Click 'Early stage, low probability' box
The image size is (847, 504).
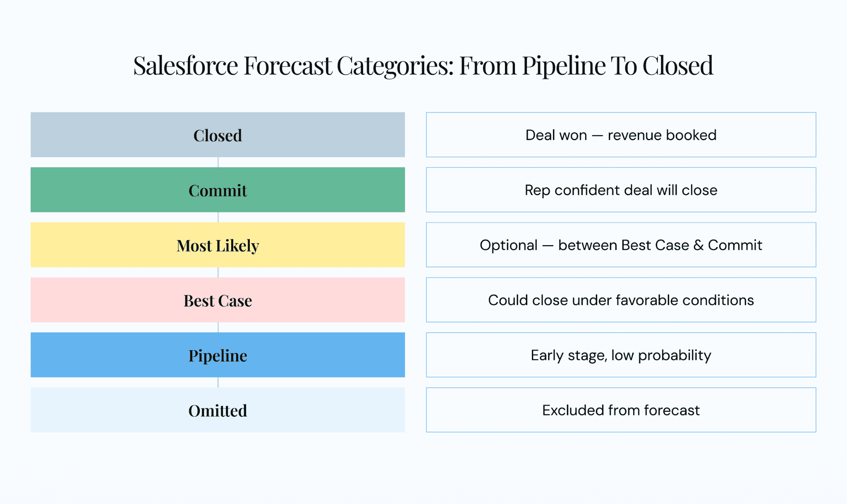click(x=621, y=355)
